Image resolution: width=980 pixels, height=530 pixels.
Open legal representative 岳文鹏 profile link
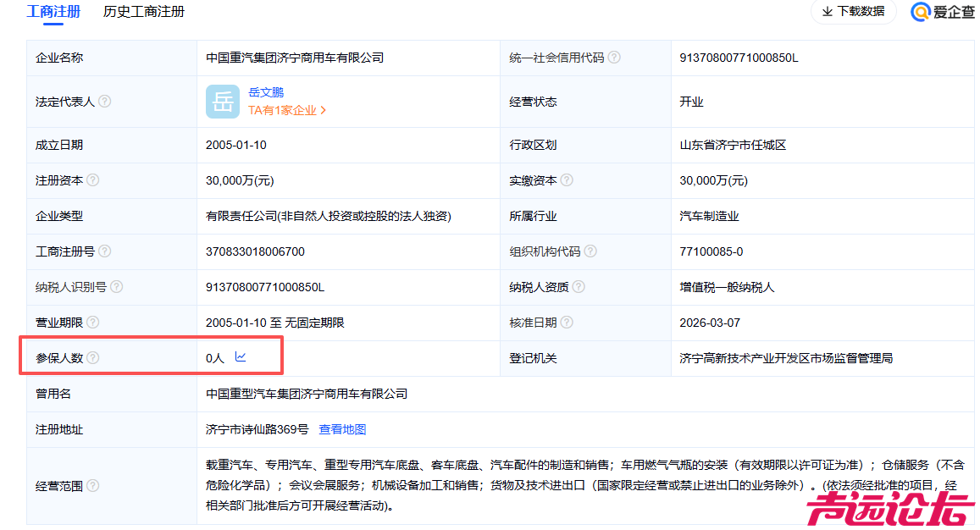tap(266, 92)
